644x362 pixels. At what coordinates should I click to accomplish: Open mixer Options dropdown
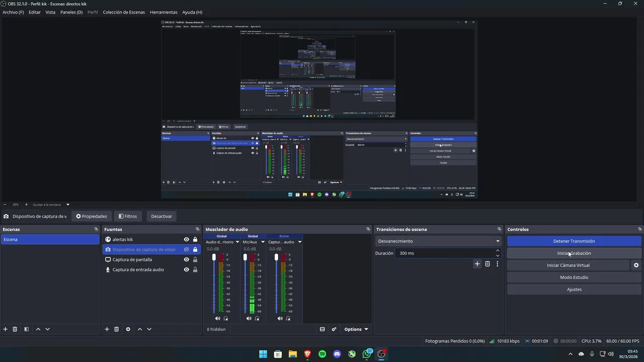pyautogui.click(x=356, y=329)
